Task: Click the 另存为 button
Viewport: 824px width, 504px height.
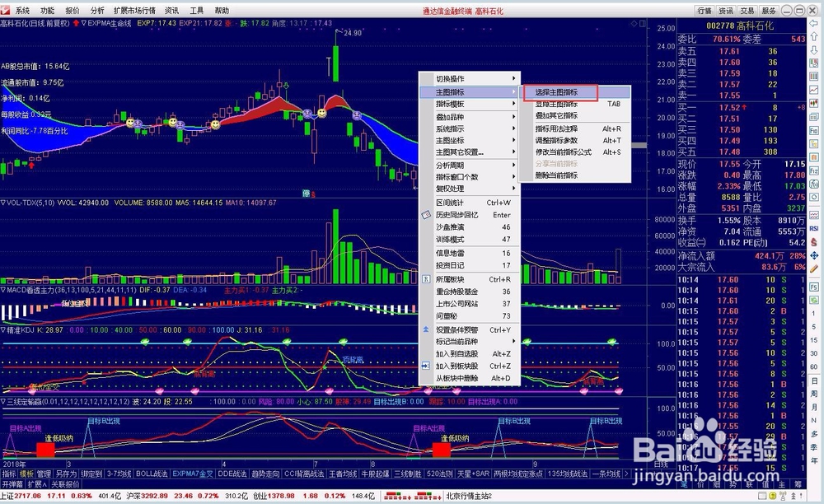Action: (66, 474)
